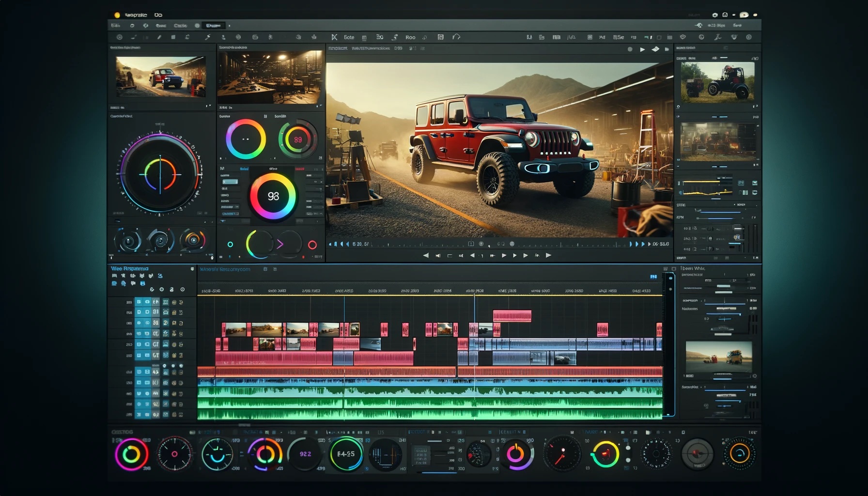The height and width of the screenshot is (496, 868).
Task: Pick the pencil tool in the top toolbar
Action: click(x=159, y=37)
